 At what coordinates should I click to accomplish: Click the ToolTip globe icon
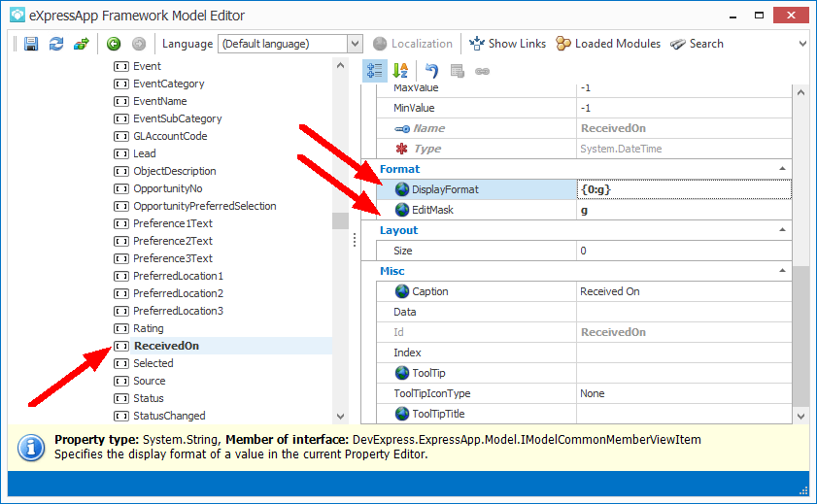[402, 373]
